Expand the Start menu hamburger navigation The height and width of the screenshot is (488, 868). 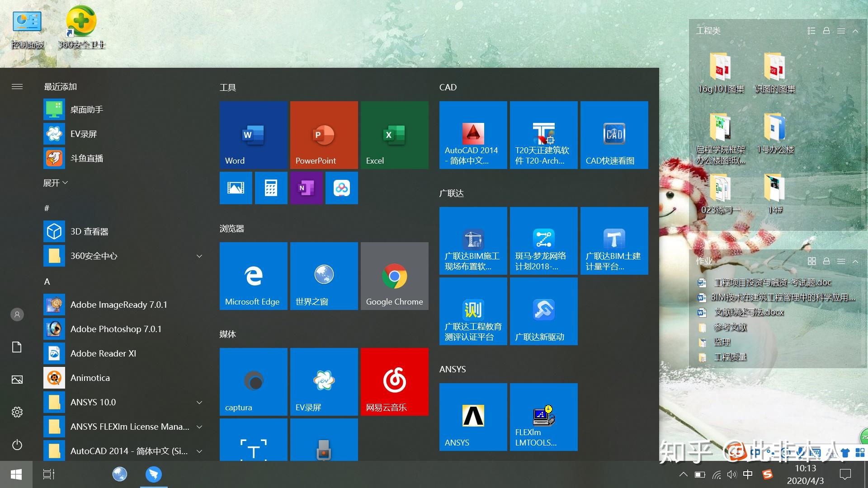tap(17, 86)
